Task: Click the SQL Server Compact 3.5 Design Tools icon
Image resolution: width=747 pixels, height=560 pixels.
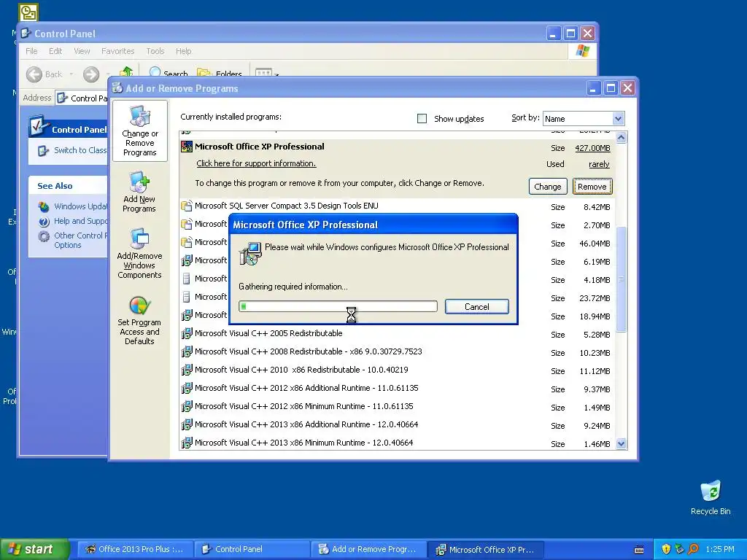Action: point(187,206)
